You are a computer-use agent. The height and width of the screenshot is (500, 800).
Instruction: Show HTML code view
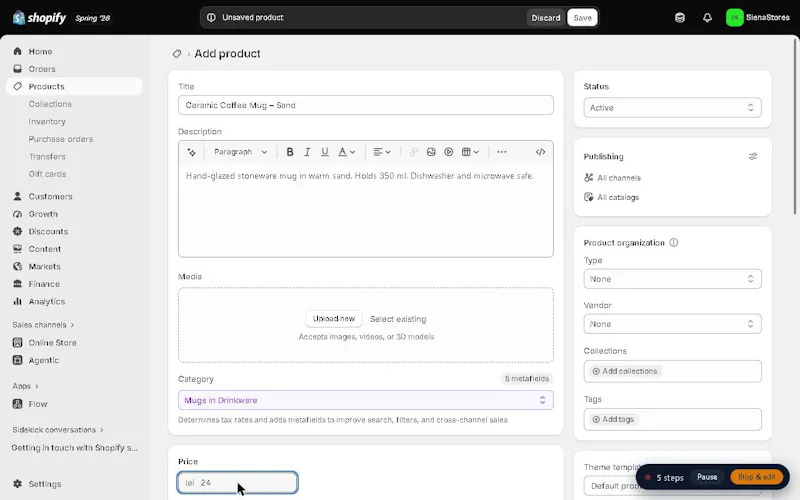(x=540, y=152)
